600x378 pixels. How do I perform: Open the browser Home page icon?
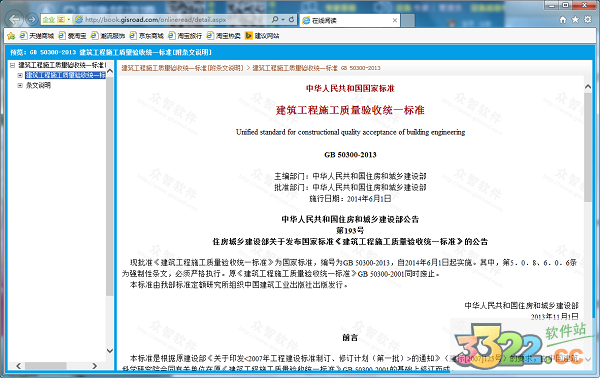(562, 20)
